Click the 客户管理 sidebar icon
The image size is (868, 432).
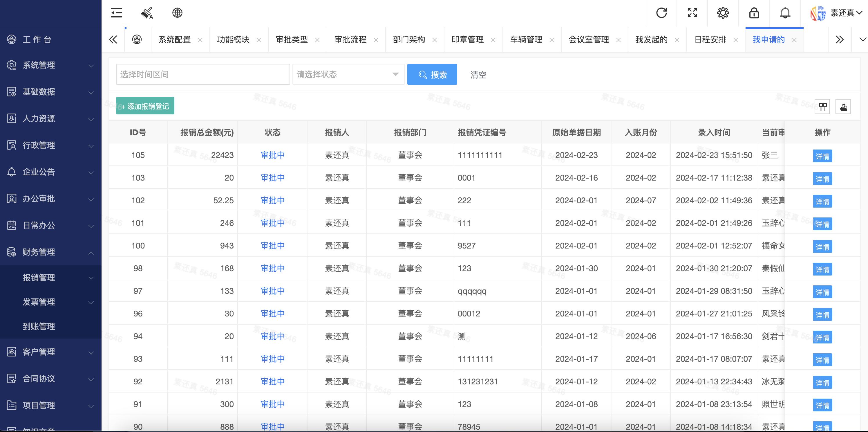[x=11, y=352]
